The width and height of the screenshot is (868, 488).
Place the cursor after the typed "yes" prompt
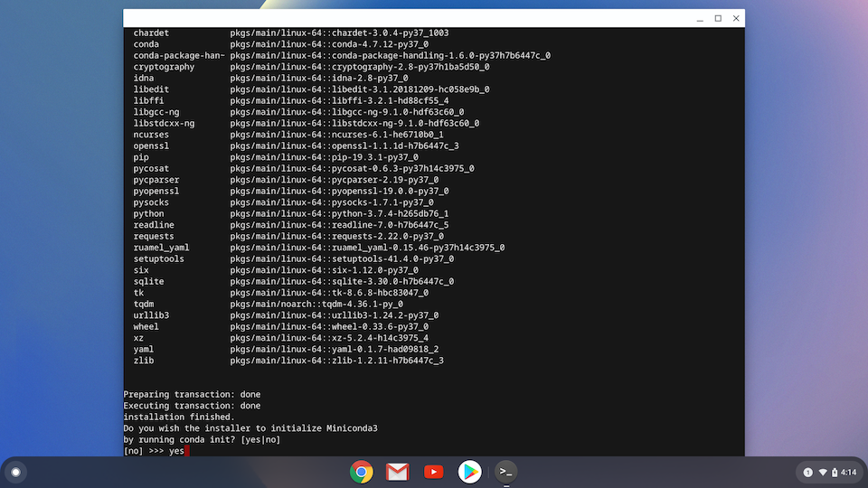click(x=186, y=451)
